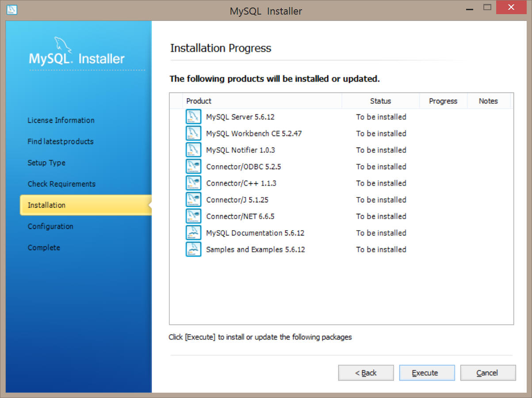Select the Connector/J 5.1.25 text
This screenshot has height=398, width=532.
click(x=237, y=200)
